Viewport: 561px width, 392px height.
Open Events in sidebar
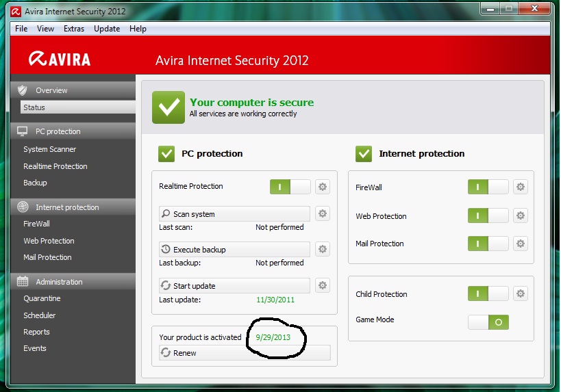click(x=35, y=348)
